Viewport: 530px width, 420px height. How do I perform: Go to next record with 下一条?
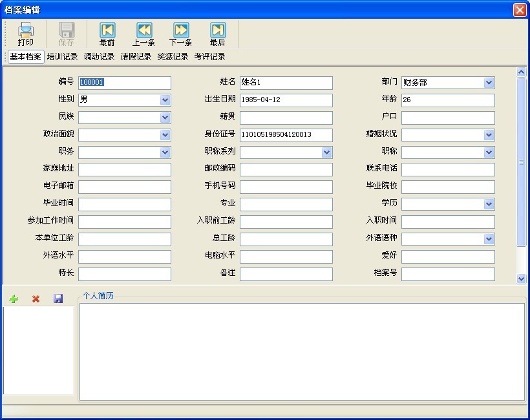pyautogui.click(x=181, y=34)
